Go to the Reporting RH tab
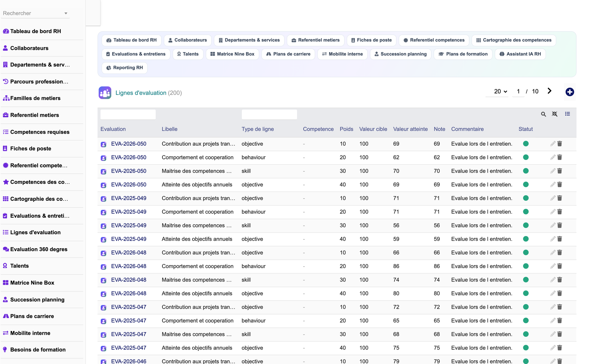Screen dimensions: 589x364 point(124,68)
